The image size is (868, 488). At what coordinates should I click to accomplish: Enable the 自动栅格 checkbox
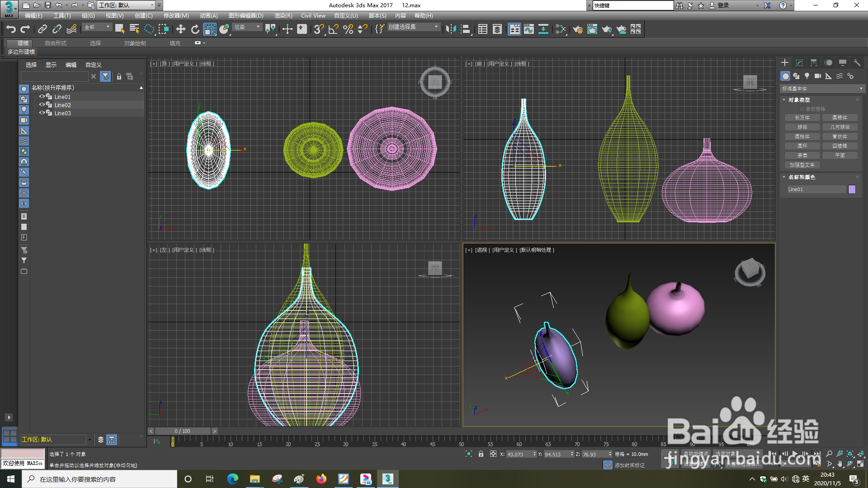(x=802, y=109)
